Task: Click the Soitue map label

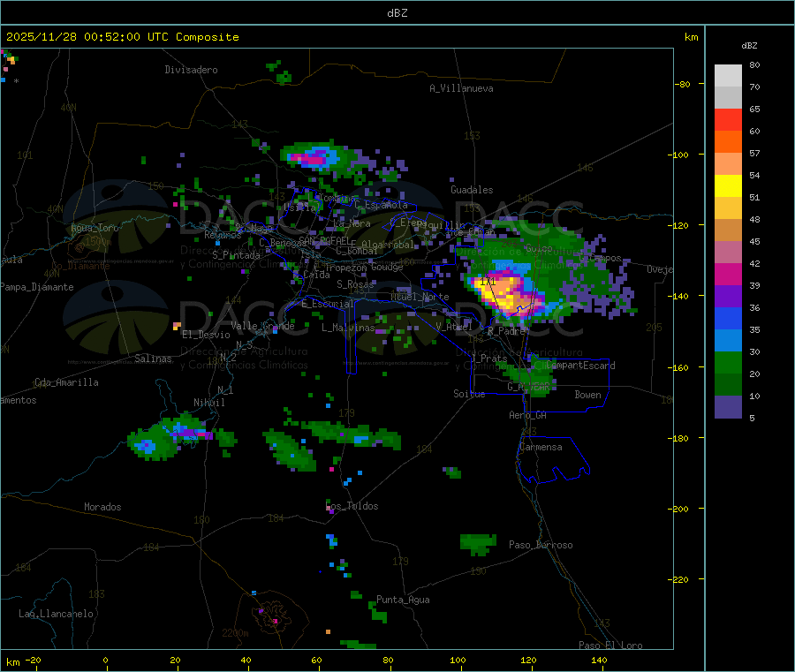Action: coord(469,394)
